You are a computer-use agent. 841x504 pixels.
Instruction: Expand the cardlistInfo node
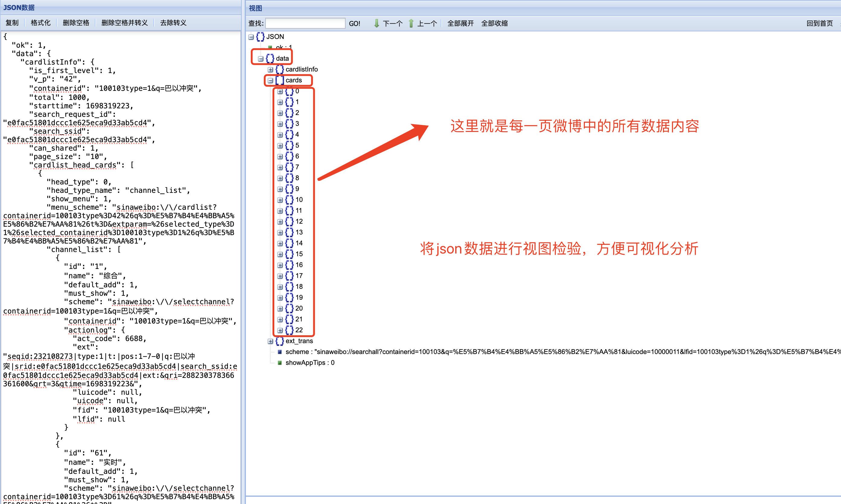270,70
